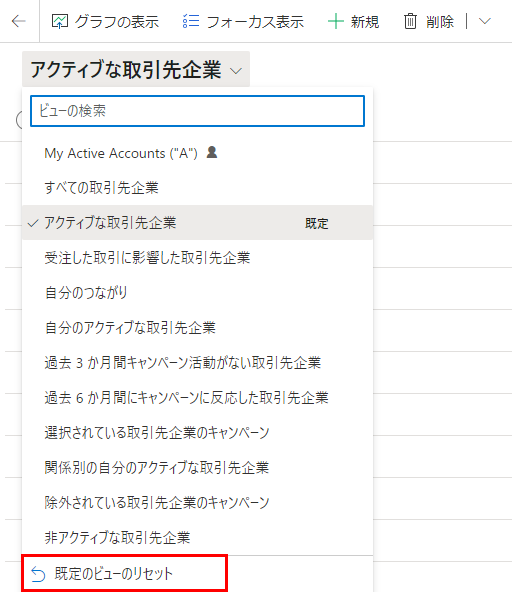Click the trash can icon for 削除
The width and height of the screenshot is (512, 592).
(x=410, y=22)
